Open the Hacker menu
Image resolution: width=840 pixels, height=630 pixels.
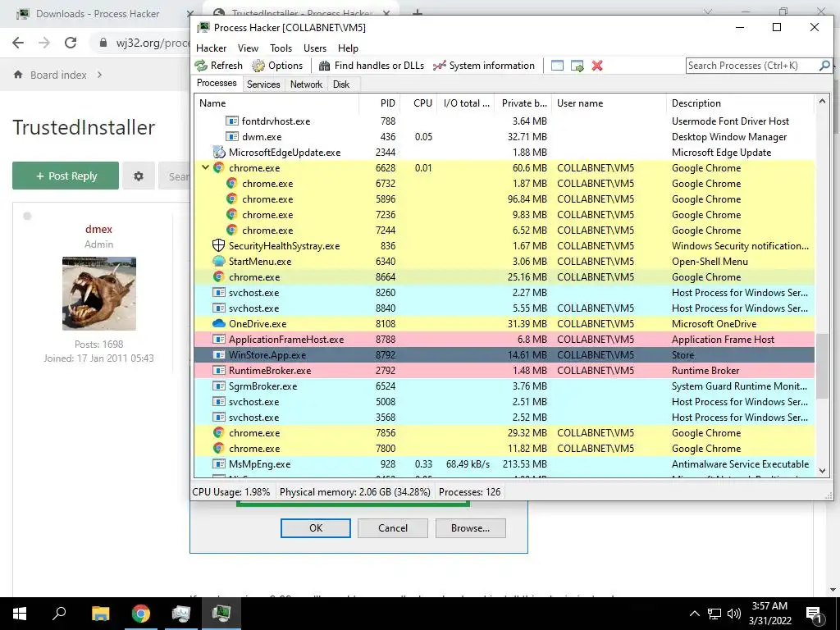(211, 48)
